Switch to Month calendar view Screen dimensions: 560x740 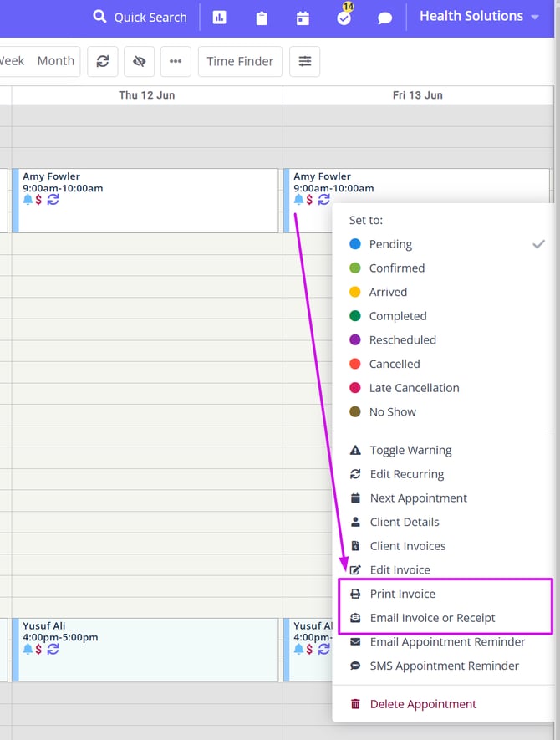click(56, 61)
